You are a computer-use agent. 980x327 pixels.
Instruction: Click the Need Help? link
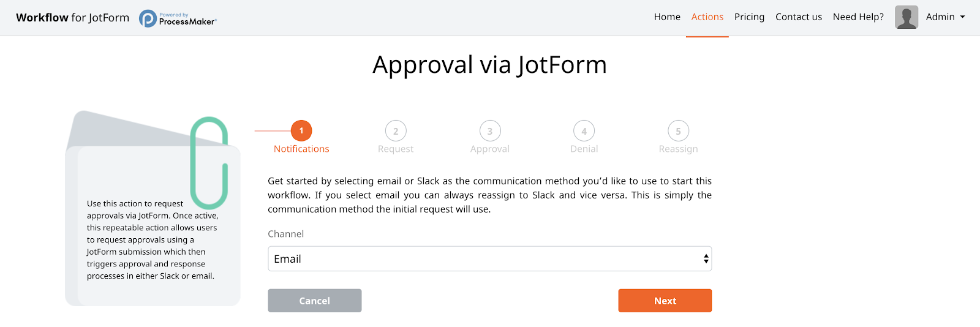[x=858, y=17]
